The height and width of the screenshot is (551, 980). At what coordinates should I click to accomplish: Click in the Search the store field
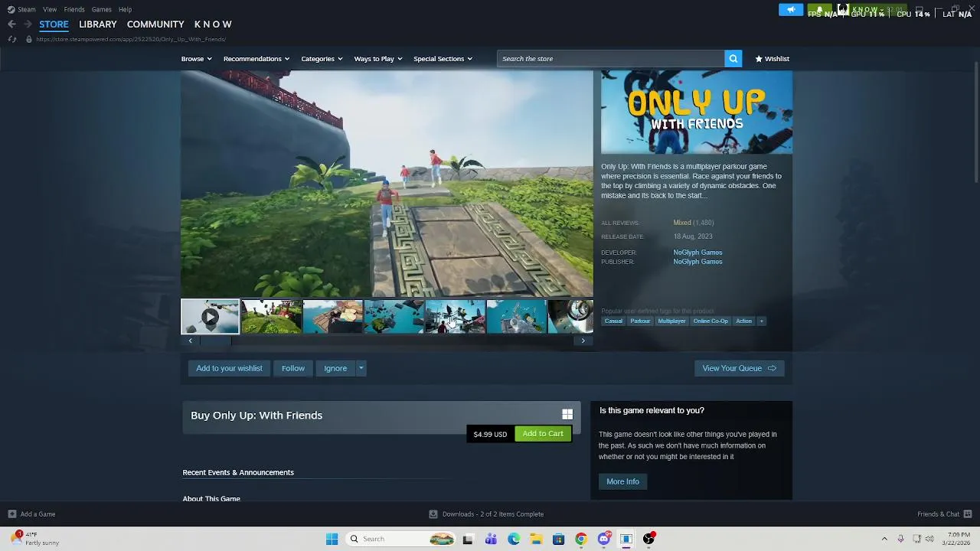click(x=610, y=59)
